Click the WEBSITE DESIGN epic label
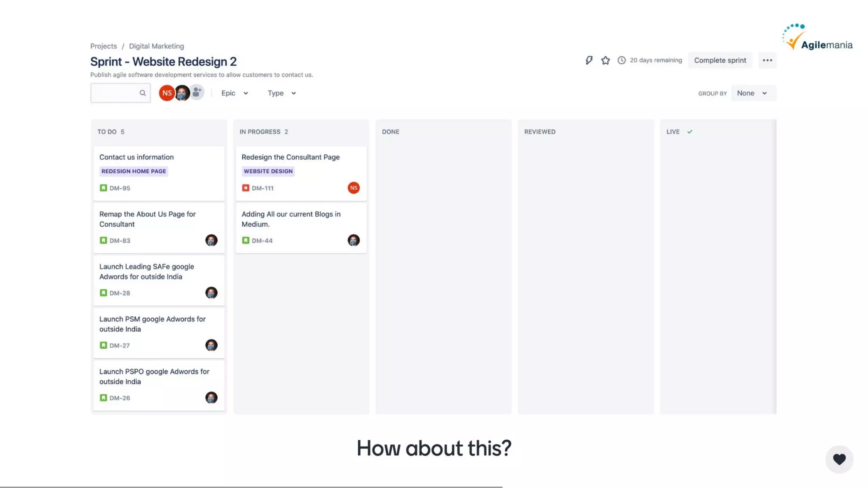Viewport: 868px width, 488px height. (x=268, y=171)
